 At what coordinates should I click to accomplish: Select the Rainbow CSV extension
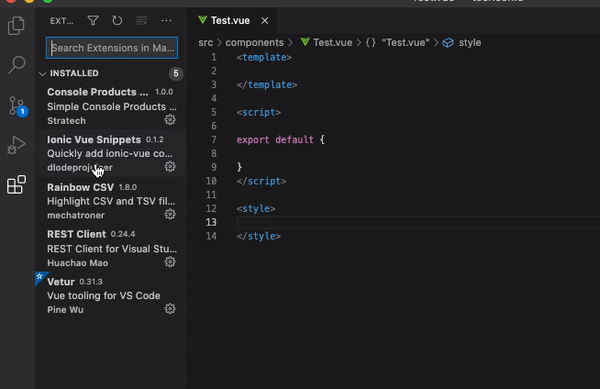(x=111, y=200)
